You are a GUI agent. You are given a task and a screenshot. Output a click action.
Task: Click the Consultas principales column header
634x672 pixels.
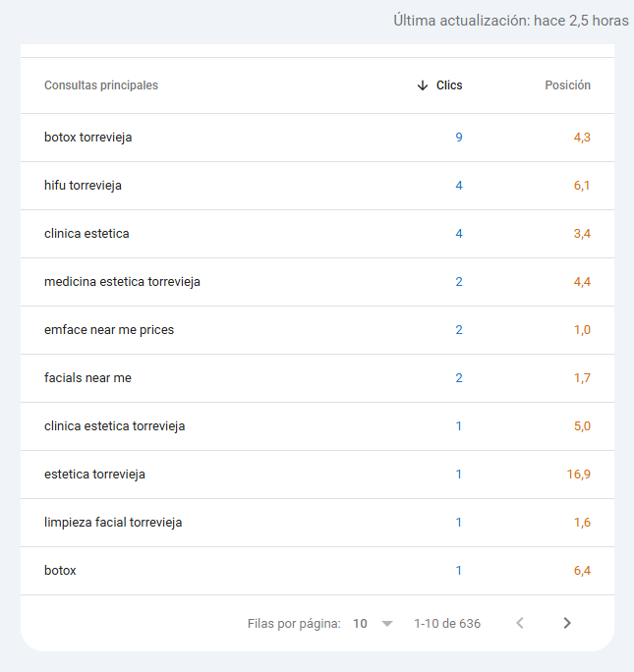101,85
